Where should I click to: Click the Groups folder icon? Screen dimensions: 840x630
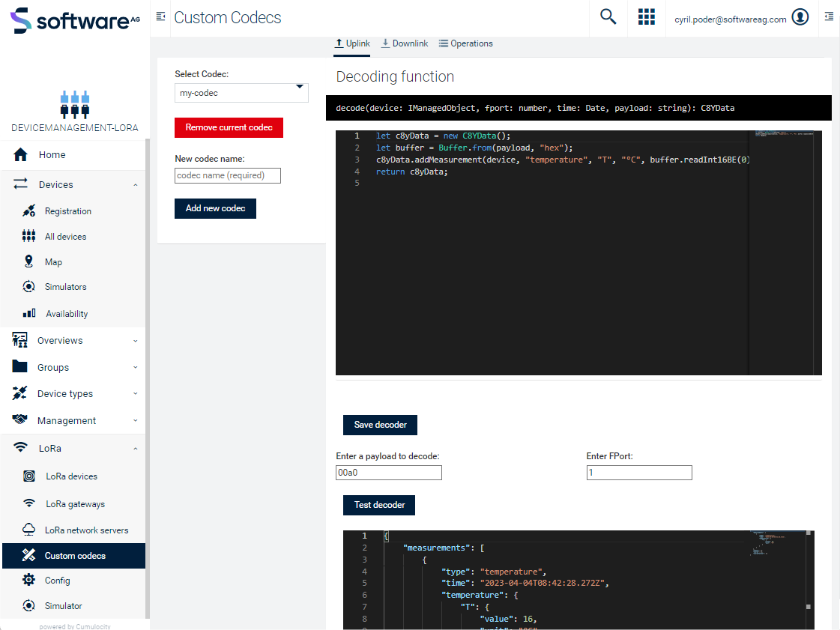coord(19,366)
